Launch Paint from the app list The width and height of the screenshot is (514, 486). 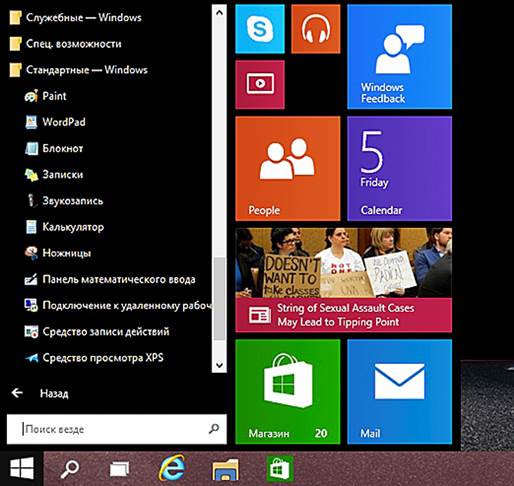coord(46,96)
